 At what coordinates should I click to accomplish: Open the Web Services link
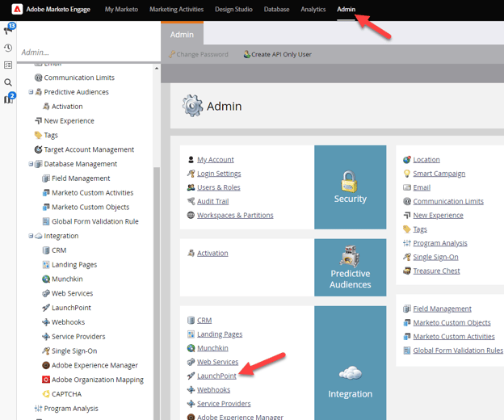tap(217, 362)
